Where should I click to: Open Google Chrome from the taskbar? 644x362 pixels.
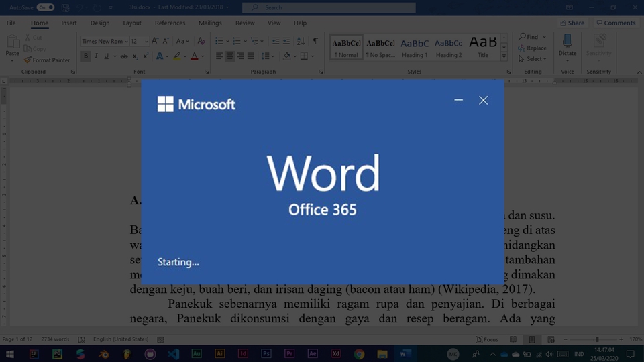point(359,353)
